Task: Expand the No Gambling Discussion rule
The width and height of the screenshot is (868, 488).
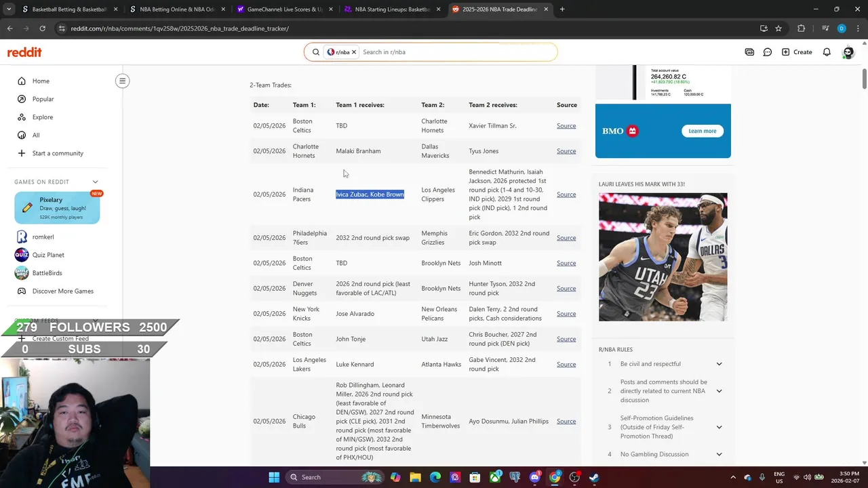Action: (719, 454)
